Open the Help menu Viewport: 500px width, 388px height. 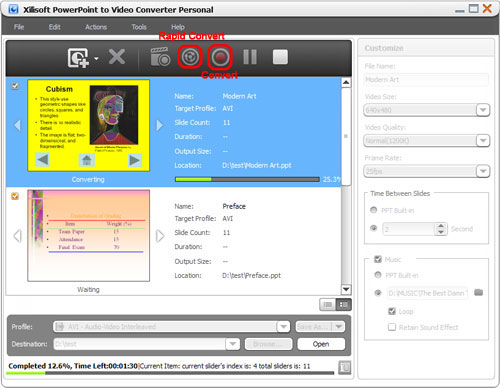coord(178,27)
